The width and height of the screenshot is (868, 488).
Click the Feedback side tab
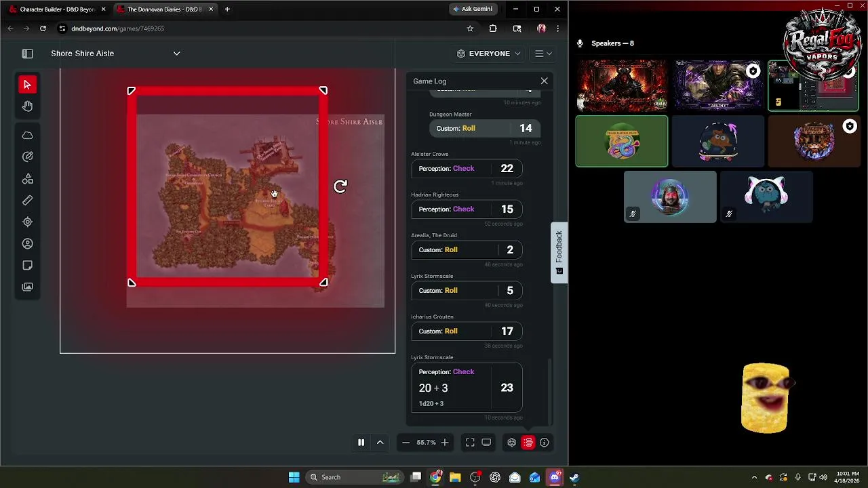click(559, 253)
